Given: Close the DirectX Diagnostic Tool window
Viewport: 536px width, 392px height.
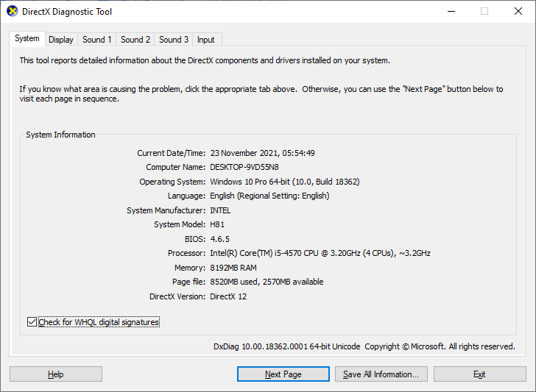Looking at the screenshot, I should click(x=518, y=11).
